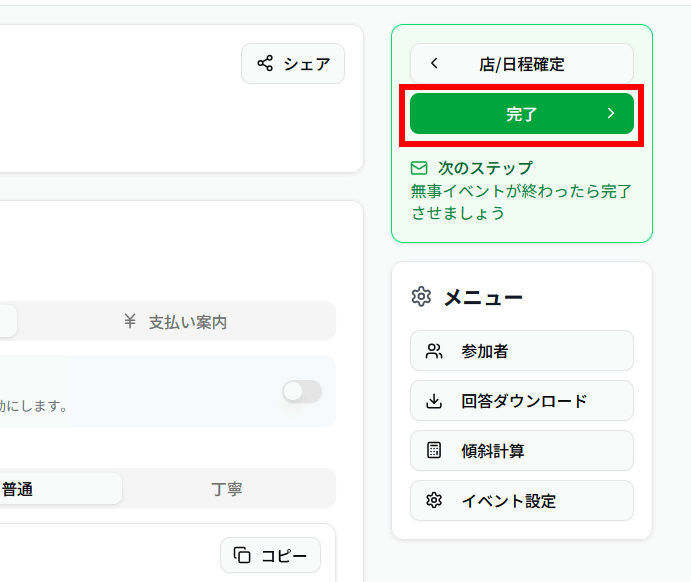
Task: Click the gear icon next to メニュー
Action: pos(421,297)
